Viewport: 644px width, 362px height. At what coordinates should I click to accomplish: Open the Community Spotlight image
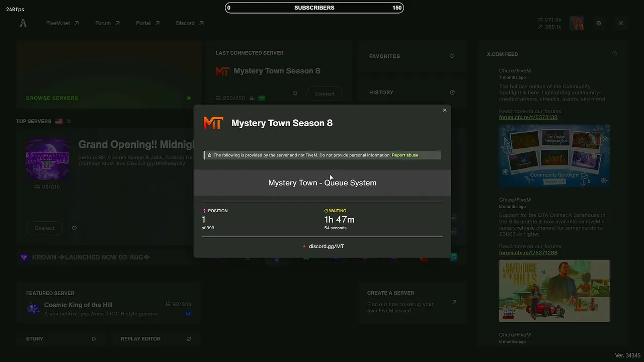(554, 156)
